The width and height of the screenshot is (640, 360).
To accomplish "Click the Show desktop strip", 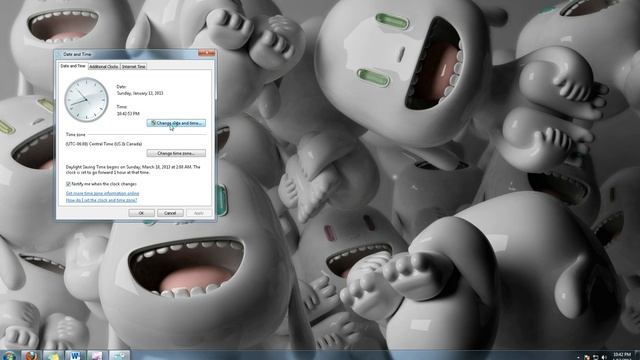I will coord(637,355).
